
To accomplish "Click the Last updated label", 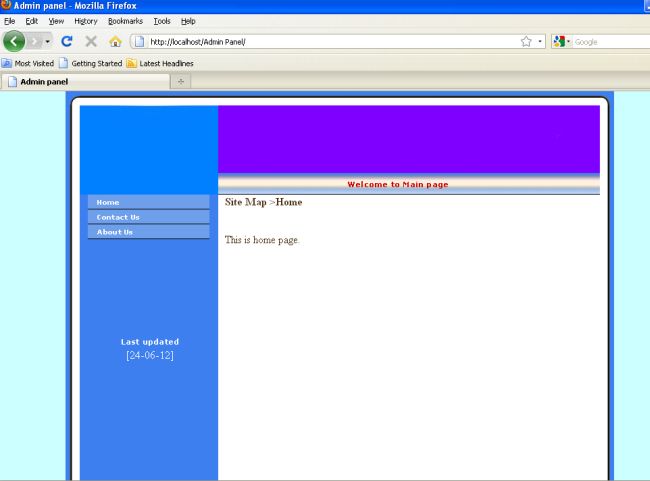I will click(150, 342).
